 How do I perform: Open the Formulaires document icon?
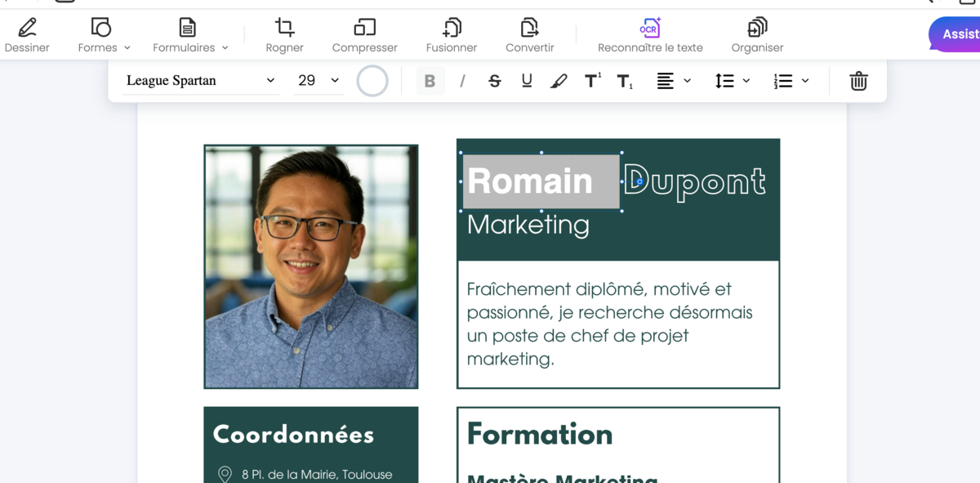click(x=187, y=28)
